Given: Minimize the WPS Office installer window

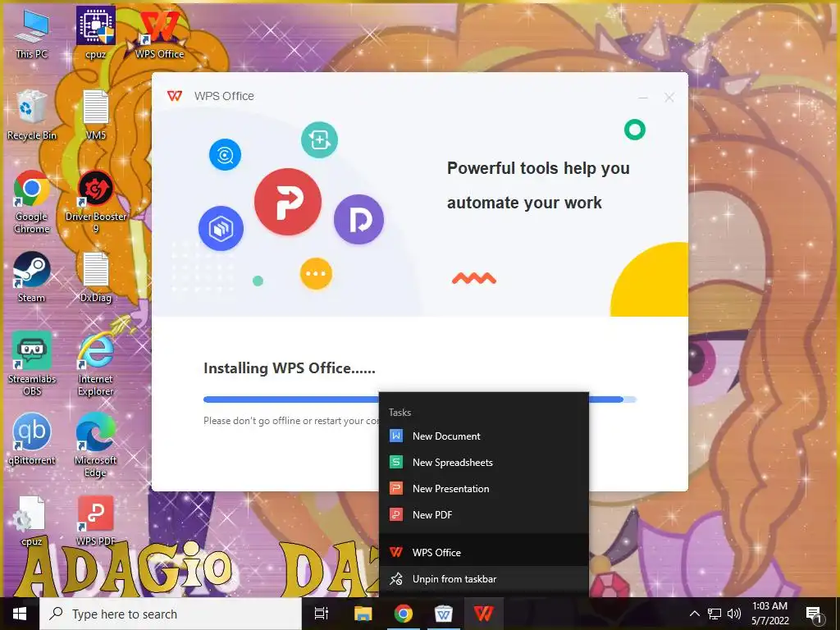Looking at the screenshot, I should pos(643,98).
